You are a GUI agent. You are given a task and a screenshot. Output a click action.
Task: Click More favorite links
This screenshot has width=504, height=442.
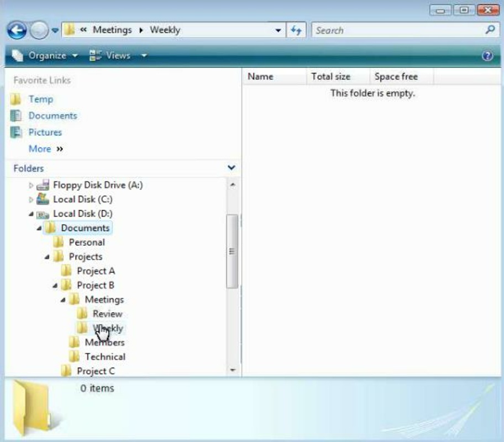pyautogui.click(x=46, y=149)
